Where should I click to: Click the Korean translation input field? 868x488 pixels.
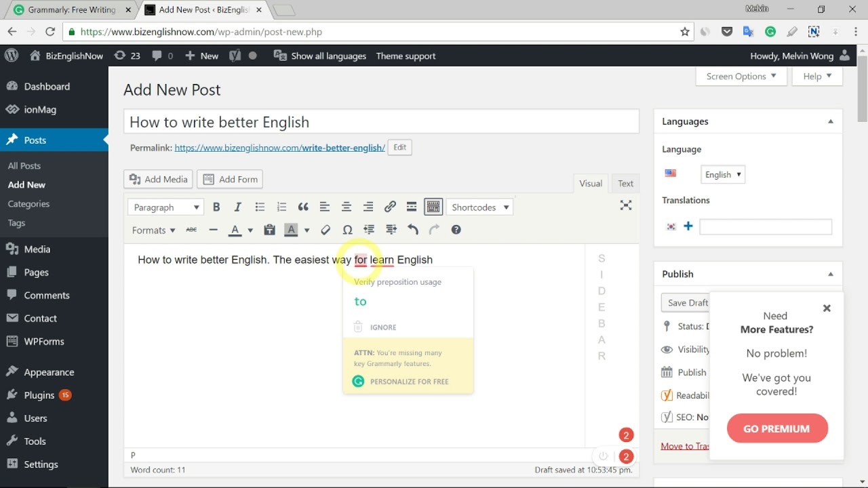pyautogui.click(x=766, y=227)
